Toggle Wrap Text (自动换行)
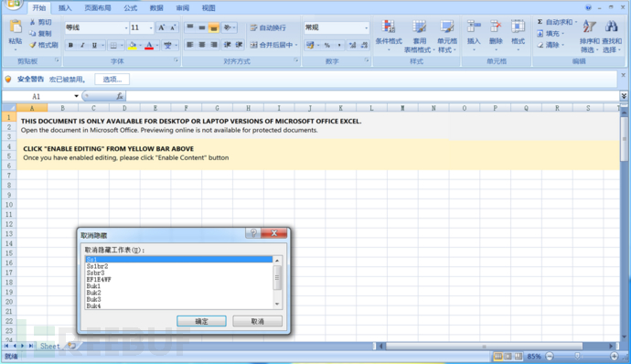Image resolution: width=631 pixels, height=364 pixels. pos(268,27)
